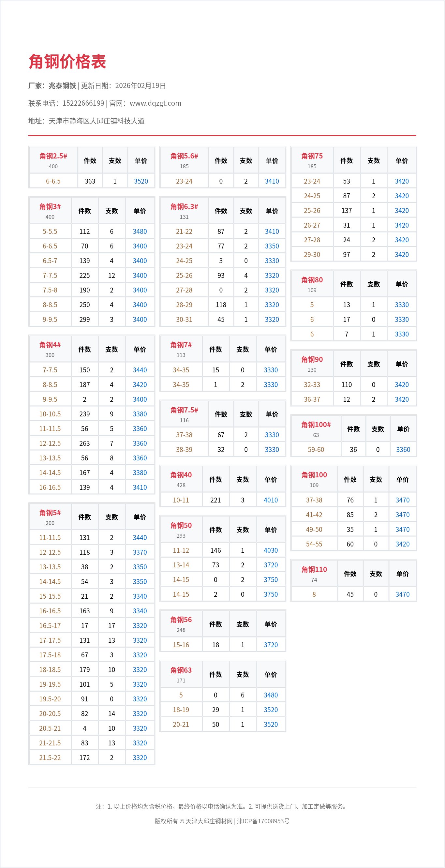This screenshot has width=445, height=868.
Task: Click price 3520 in 角钢2.5# row 6-6.5
Action: coord(141,181)
